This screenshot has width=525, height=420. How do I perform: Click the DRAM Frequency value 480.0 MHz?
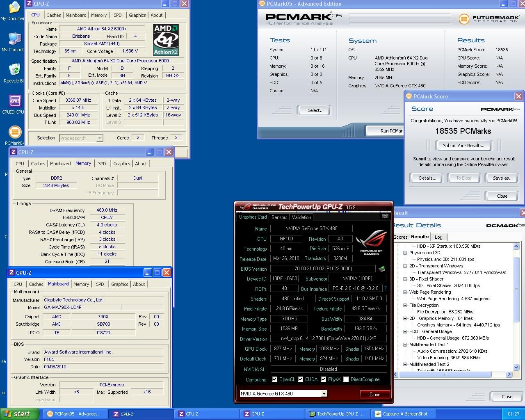(x=107, y=210)
